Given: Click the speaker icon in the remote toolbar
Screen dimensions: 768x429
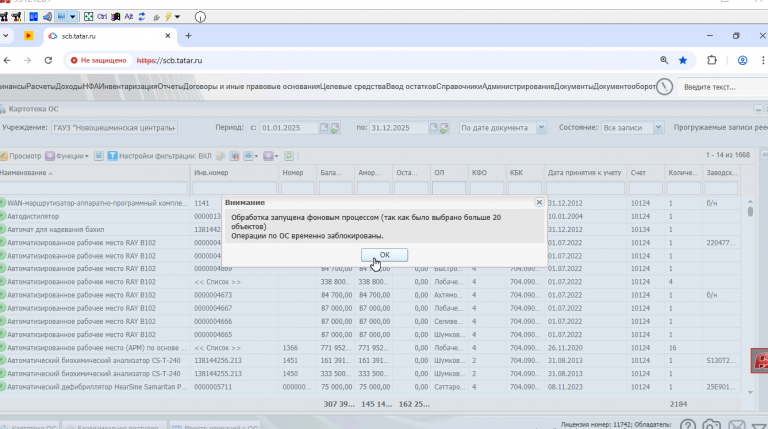Looking at the screenshot, I should click(x=47, y=17).
